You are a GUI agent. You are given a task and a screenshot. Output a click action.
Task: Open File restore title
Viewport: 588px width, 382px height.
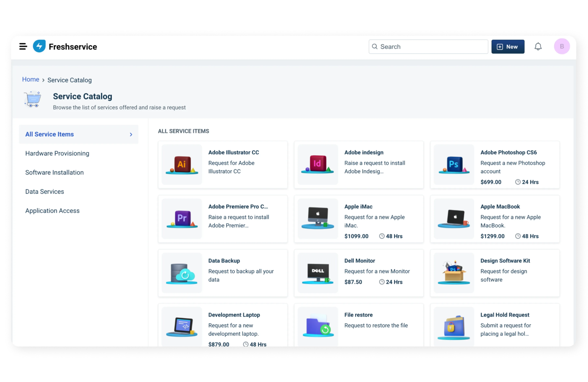[358, 315]
